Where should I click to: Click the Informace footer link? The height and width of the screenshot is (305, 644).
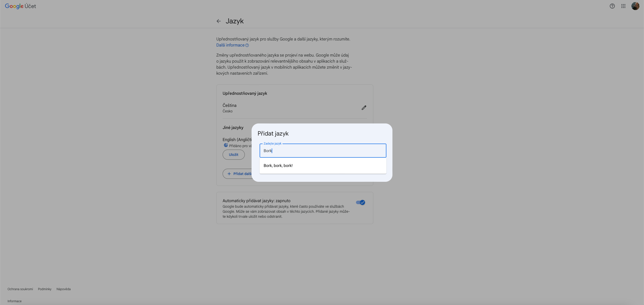coord(14,301)
